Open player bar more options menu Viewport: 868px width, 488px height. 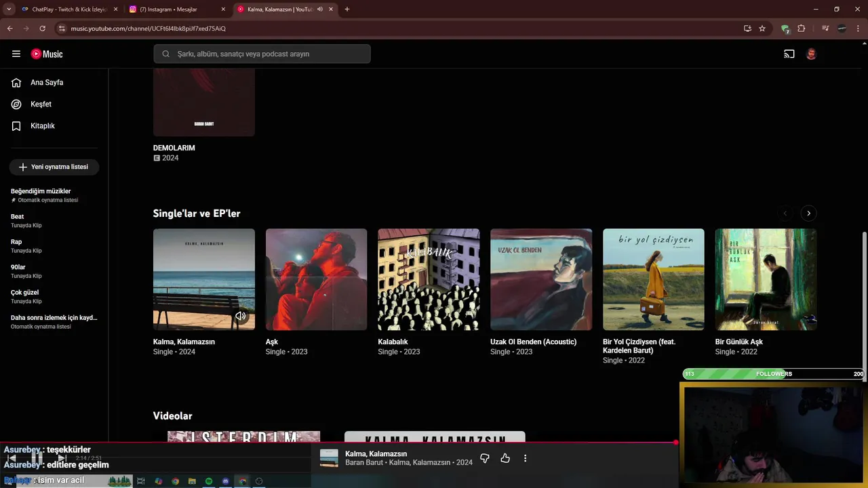[525, 459]
